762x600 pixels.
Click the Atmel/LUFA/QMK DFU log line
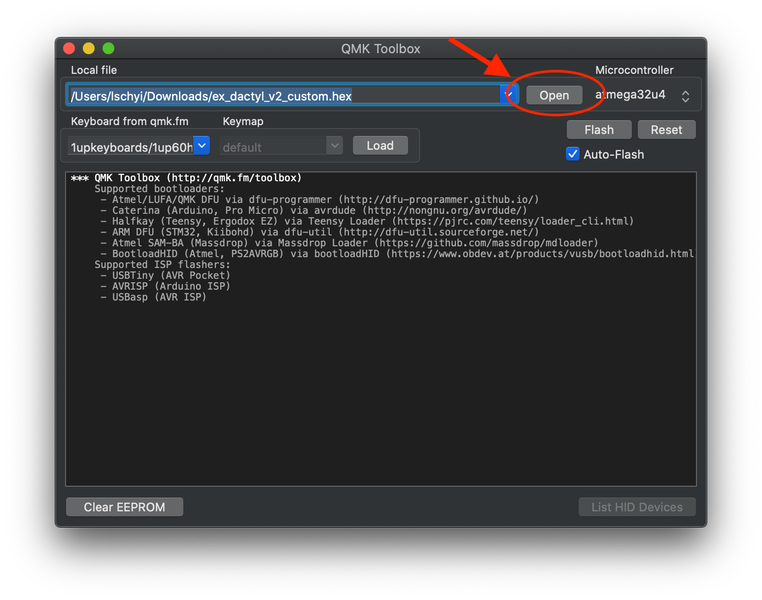(x=319, y=200)
